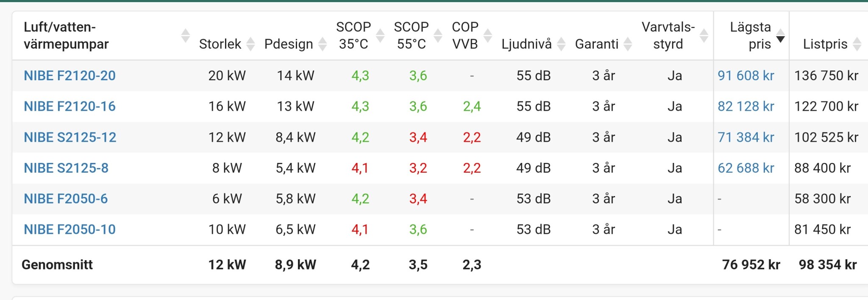
Task: Click the 91 608 kr lowest price
Action: (746, 76)
